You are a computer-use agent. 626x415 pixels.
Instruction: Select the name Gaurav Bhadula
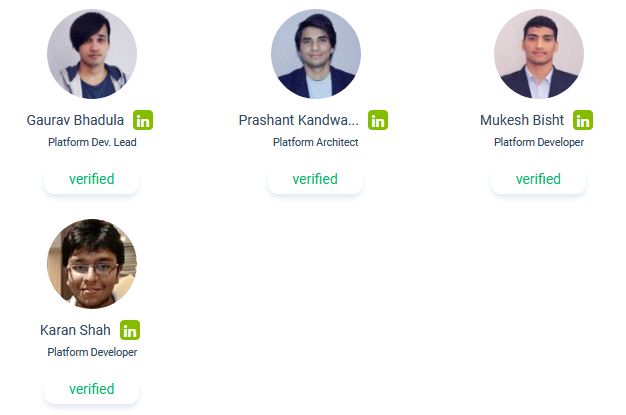point(76,120)
